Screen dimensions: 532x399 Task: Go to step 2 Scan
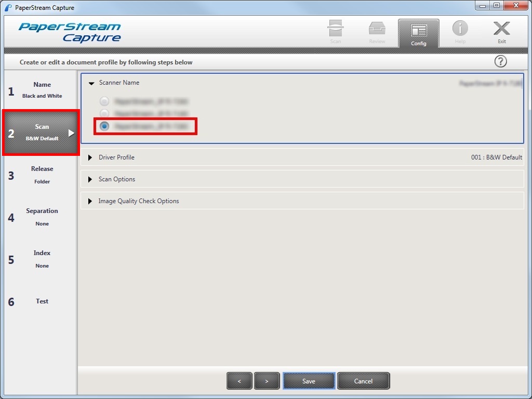[41, 132]
